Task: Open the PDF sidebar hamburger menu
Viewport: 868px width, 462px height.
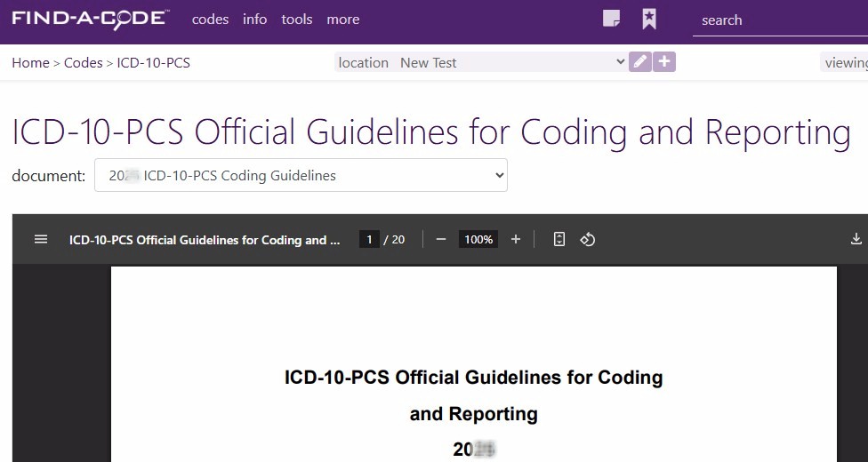Action: (41, 240)
